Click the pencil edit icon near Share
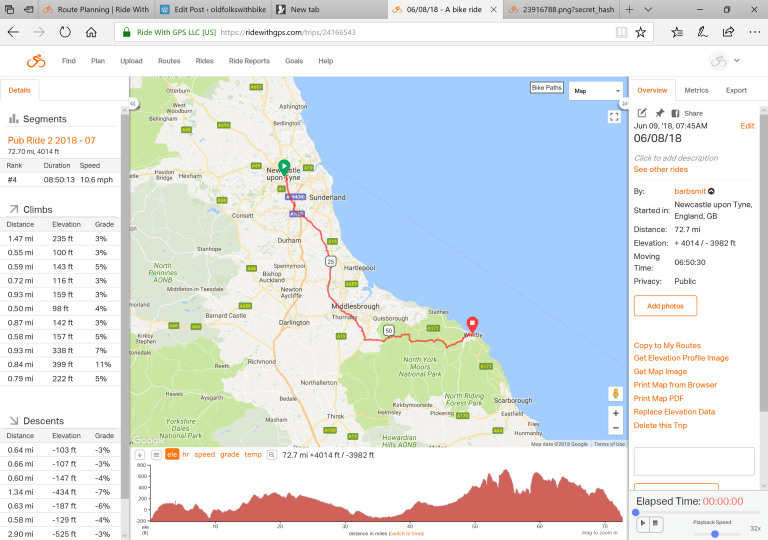The height and width of the screenshot is (540, 768). click(642, 113)
